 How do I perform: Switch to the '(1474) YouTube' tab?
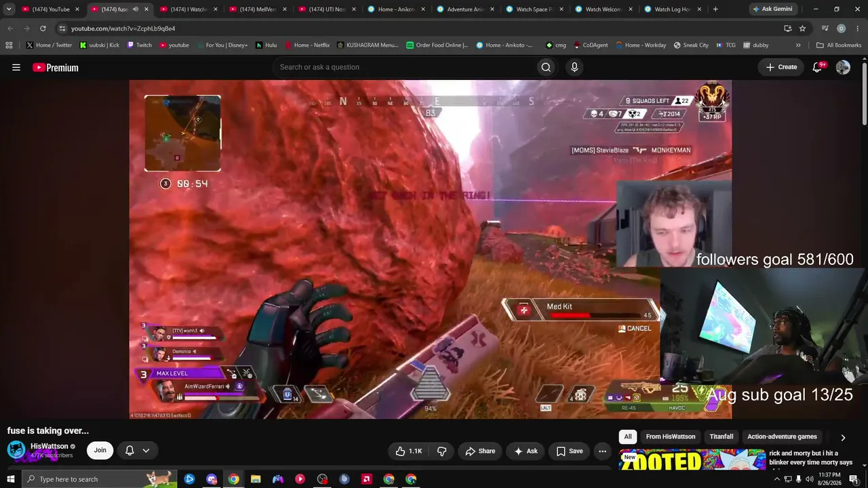coord(51,9)
